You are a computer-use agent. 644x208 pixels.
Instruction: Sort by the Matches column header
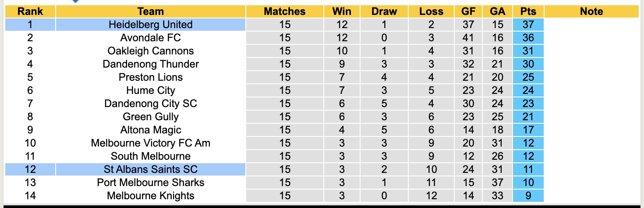pyautogui.click(x=284, y=11)
